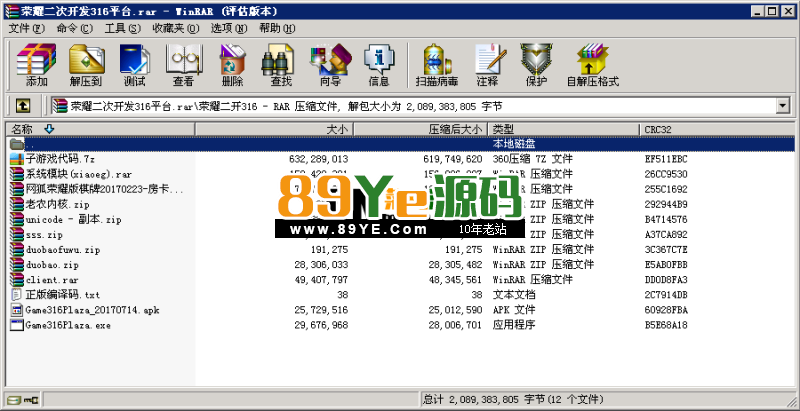Click type cell 应用程序
This screenshot has width=800, height=411.
click(514, 325)
